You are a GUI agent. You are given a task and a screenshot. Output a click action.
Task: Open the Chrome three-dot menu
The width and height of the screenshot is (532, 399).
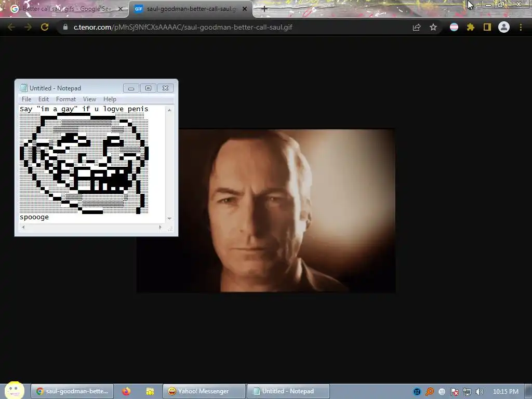coord(521,27)
